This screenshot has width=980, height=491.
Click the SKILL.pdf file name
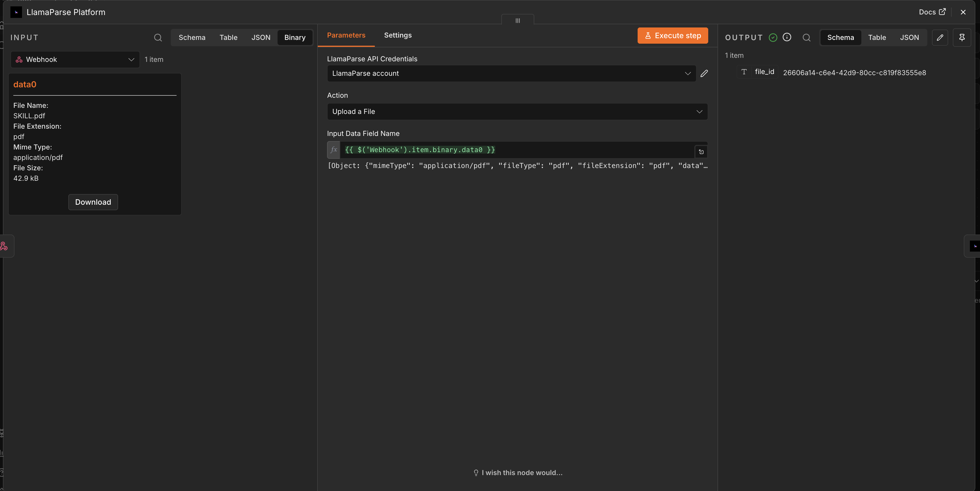point(29,116)
